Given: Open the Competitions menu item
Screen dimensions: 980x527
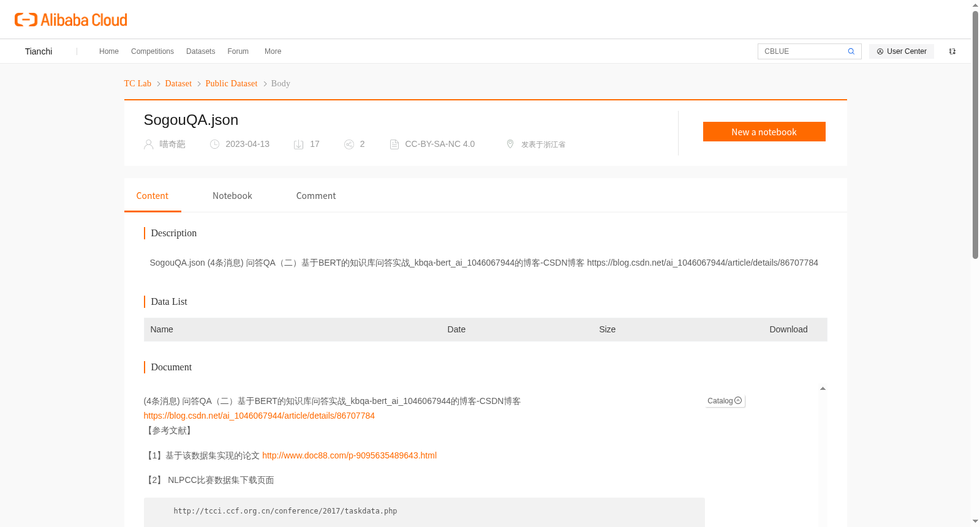Looking at the screenshot, I should [153, 51].
